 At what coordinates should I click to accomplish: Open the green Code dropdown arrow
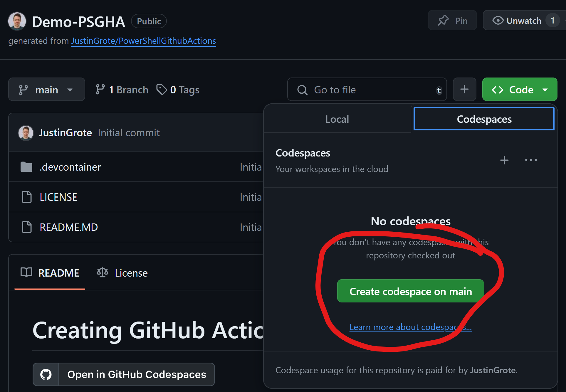[x=545, y=90]
